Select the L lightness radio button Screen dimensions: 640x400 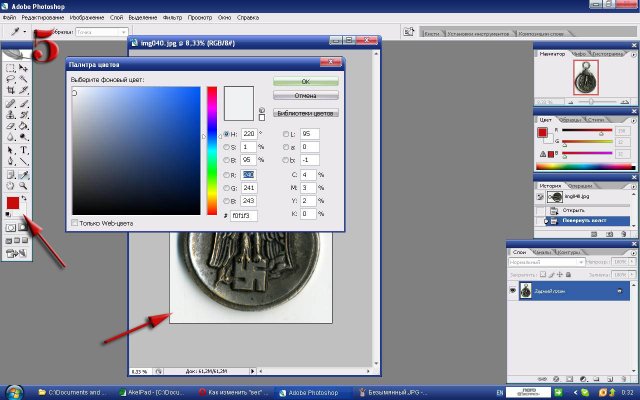(286, 134)
